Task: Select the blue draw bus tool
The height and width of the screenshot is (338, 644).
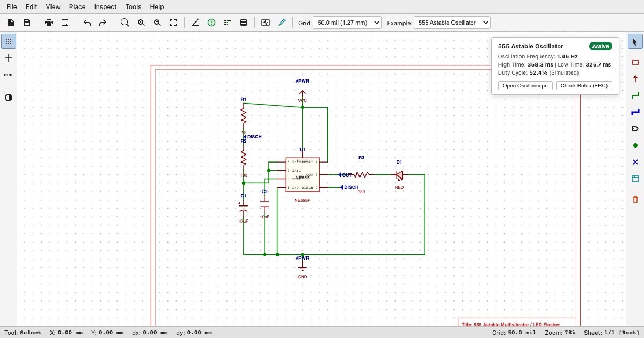Action: (635, 112)
